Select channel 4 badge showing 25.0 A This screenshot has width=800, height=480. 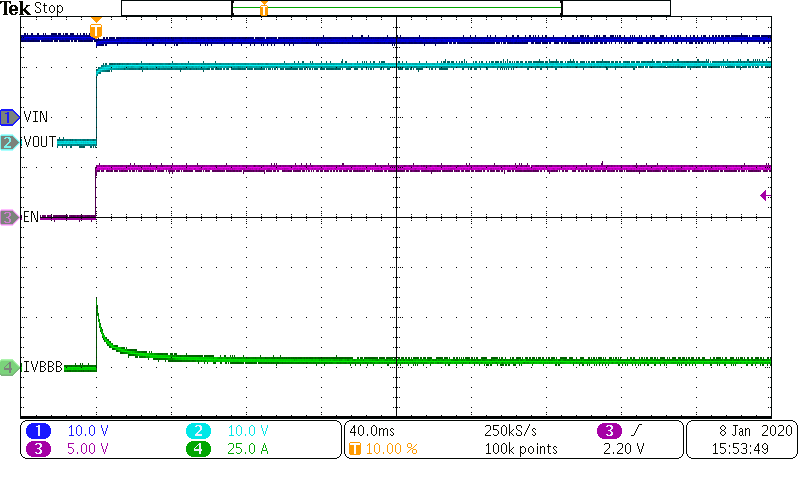point(199,449)
